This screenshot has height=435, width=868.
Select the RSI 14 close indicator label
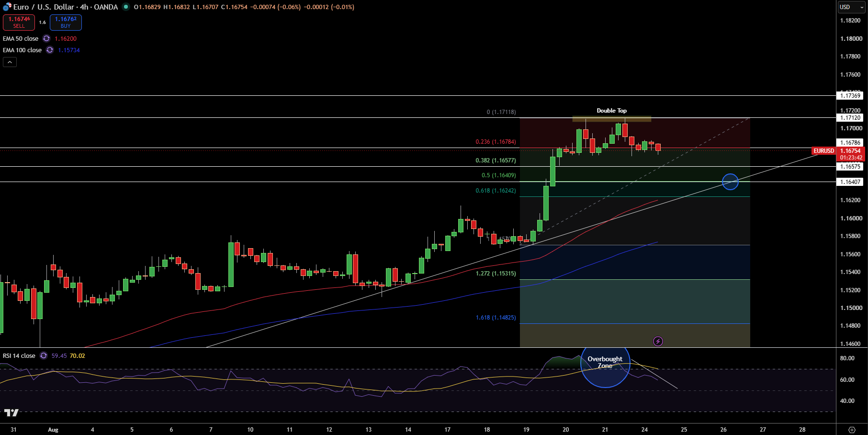(19, 355)
